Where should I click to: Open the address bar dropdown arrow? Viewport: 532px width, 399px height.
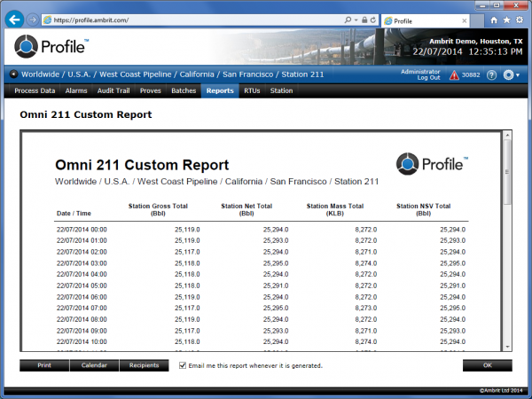point(356,20)
